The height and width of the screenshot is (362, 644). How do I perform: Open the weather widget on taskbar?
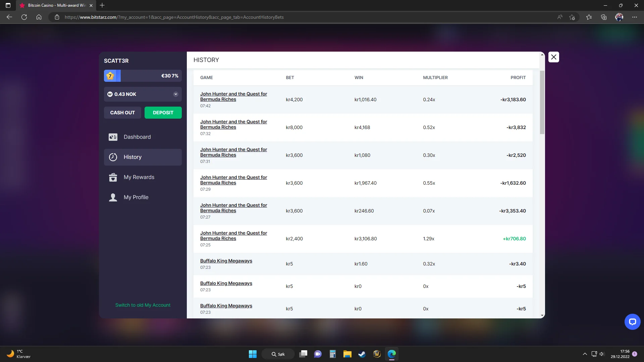click(19, 354)
